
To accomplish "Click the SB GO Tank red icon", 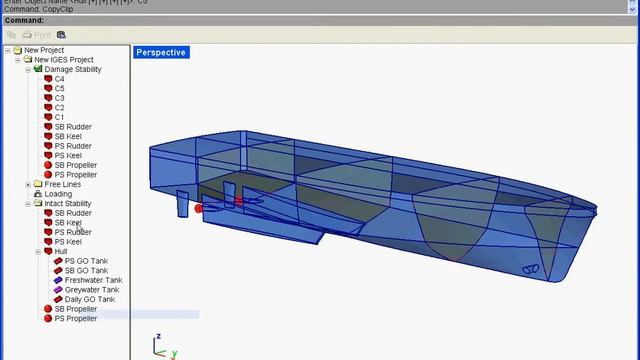I will tap(58, 271).
